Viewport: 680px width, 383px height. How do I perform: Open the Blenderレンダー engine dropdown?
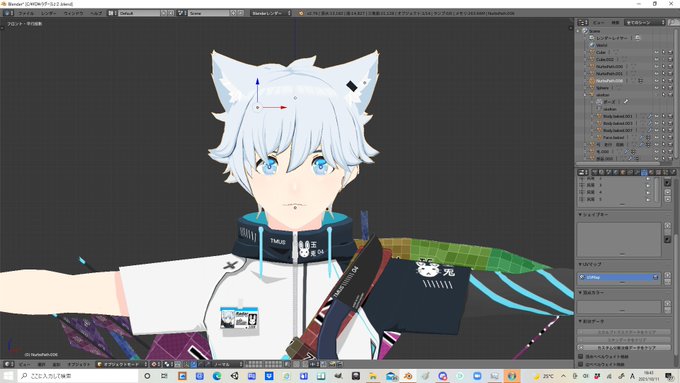coord(271,13)
